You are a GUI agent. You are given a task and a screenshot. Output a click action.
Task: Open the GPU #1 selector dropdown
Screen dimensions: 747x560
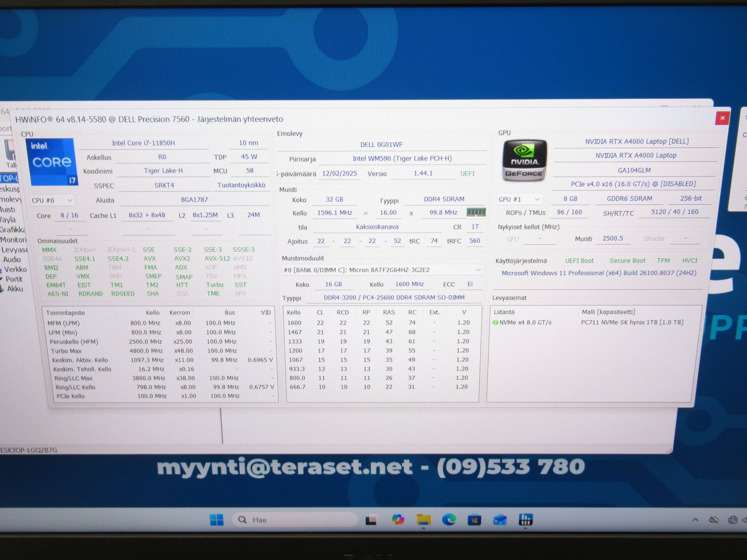(x=519, y=199)
